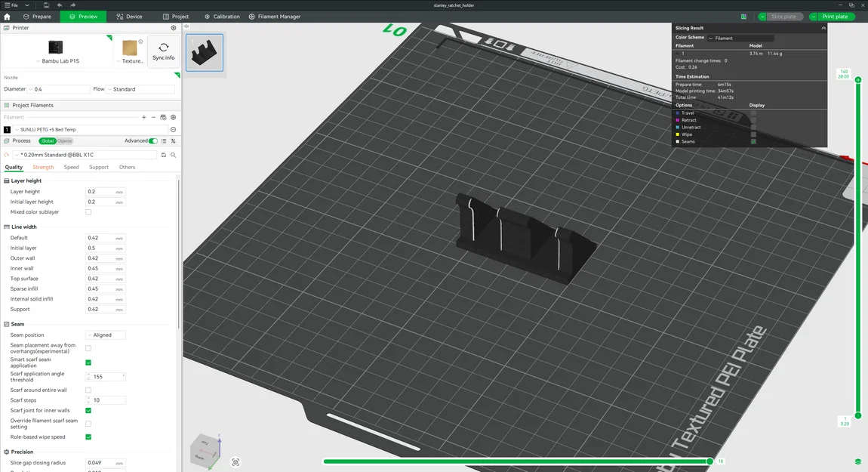Open the Color Scheme Filament dropdown
Screen dimensions: 868x472
click(x=740, y=39)
